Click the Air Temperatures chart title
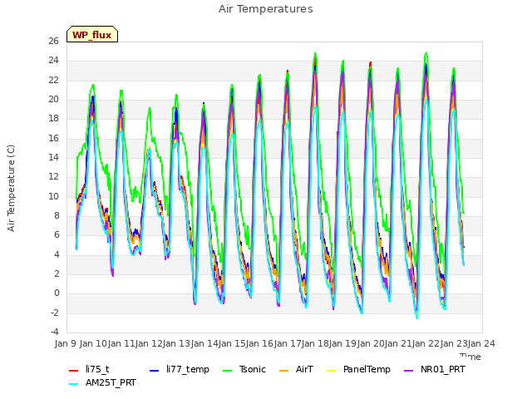This screenshot has width=532, height=399. pyautogui.click(x=266, y=9)
